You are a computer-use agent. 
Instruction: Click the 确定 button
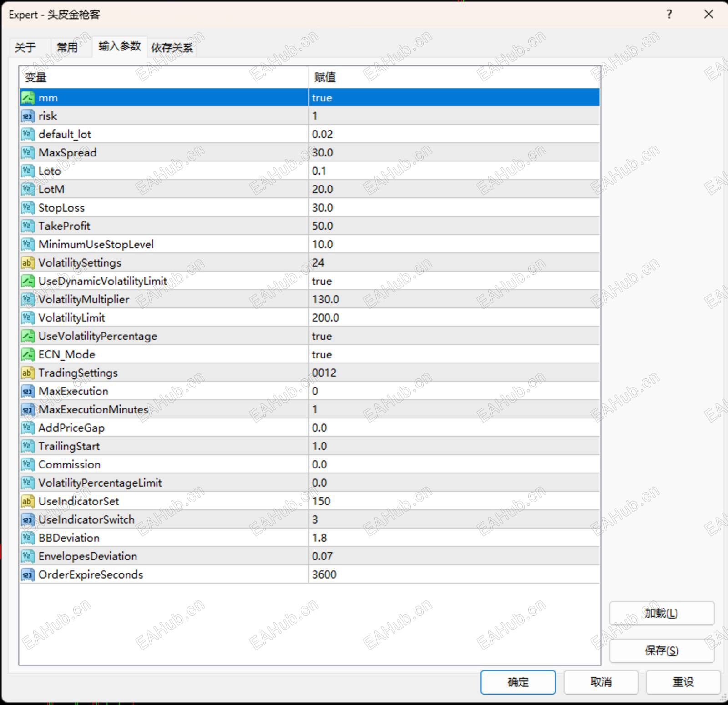pyautogui.click(x=518, y=682)
